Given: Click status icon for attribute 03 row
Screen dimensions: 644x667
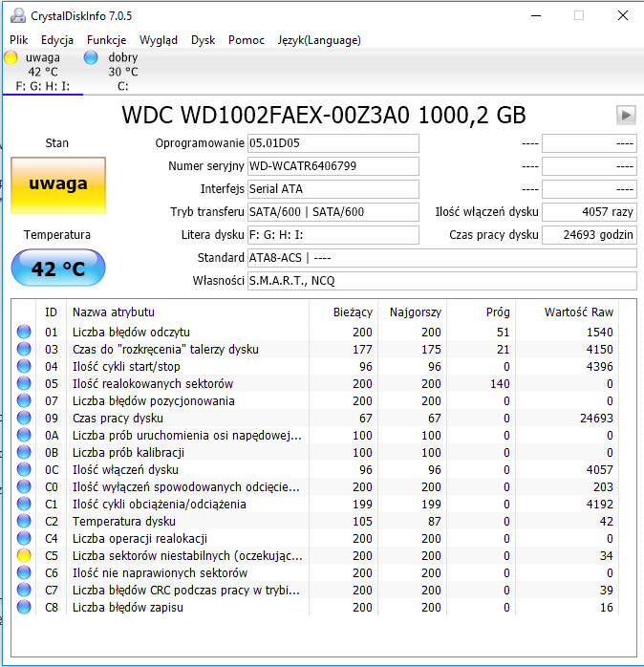Looking at the screenshot, I should (x=24, y=349).
